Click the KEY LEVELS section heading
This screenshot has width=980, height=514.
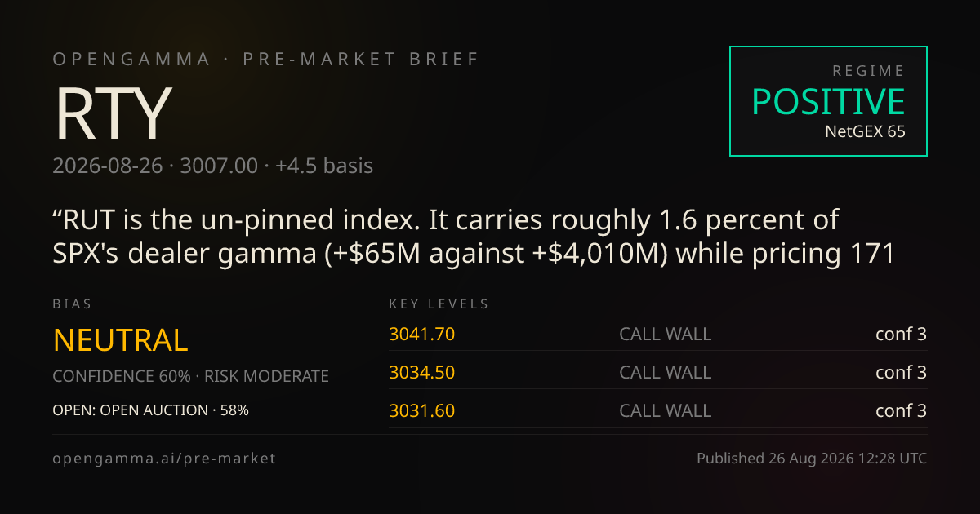(x=439, y=304)
